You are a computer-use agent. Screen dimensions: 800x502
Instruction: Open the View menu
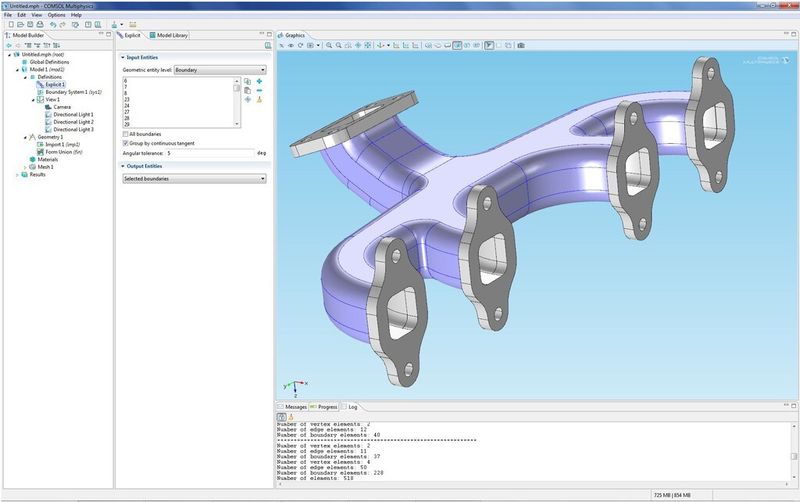(x=37, y=15)
